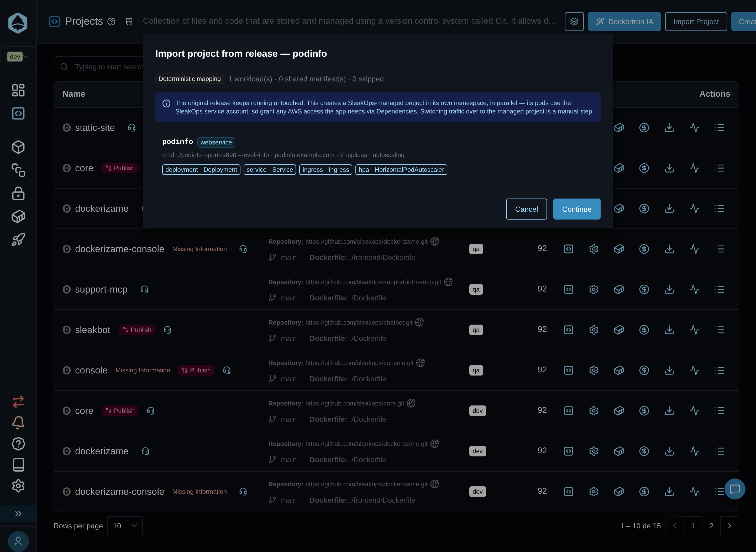Open the padlock icon in the sidebar
756x552 pixels.
[18, 193]
